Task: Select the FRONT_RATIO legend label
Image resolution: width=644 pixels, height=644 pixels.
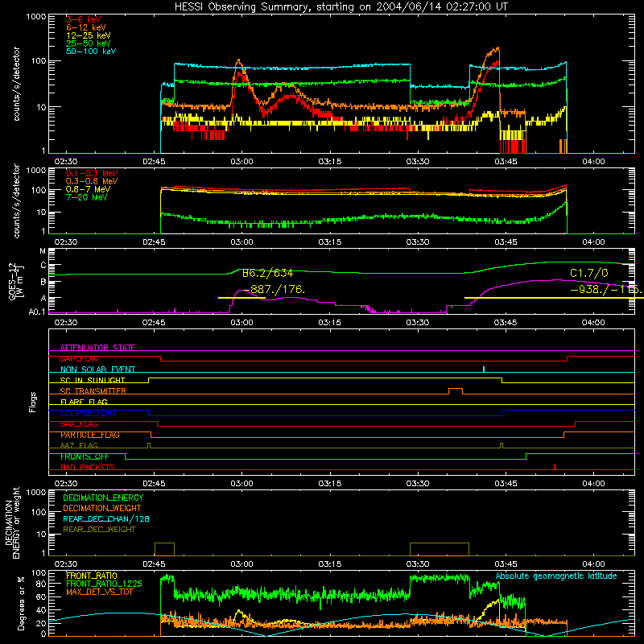Action: tap(92, 576)
